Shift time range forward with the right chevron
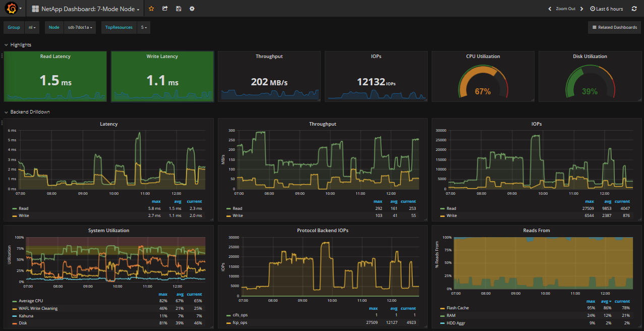644x331 pixels. [581, 9]
